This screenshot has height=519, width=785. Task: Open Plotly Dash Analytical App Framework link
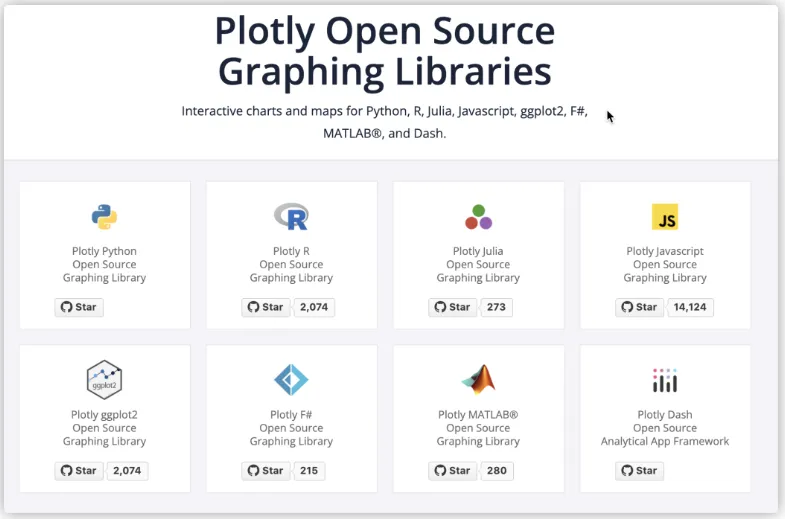pyautogui.click(x=665, y=428)
